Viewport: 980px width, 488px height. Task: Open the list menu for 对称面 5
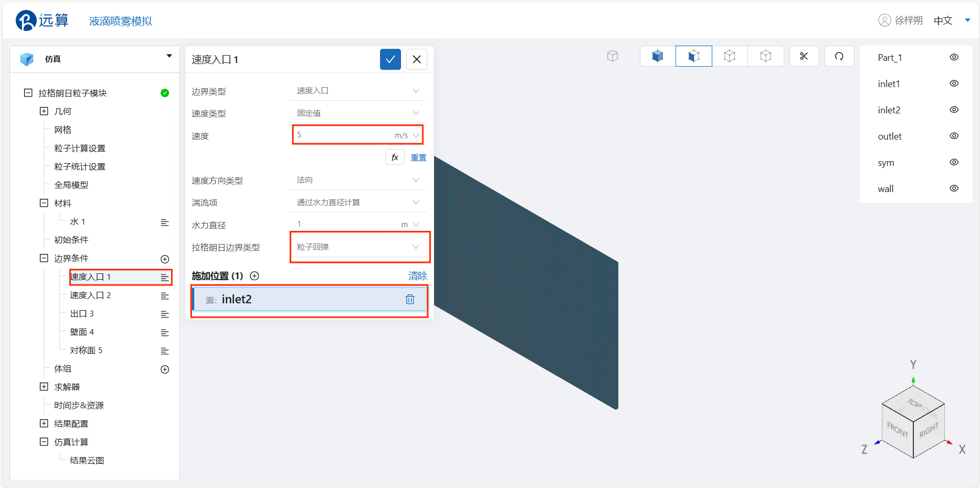tap(165, 351)
